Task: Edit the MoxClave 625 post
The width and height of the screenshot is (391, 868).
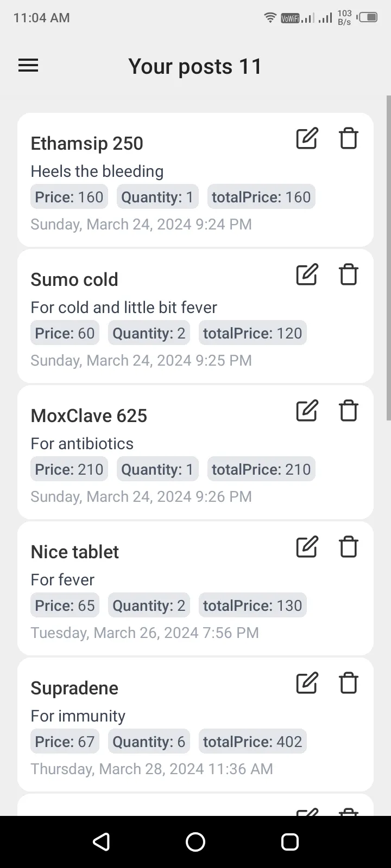Action: tap(307, 411)
